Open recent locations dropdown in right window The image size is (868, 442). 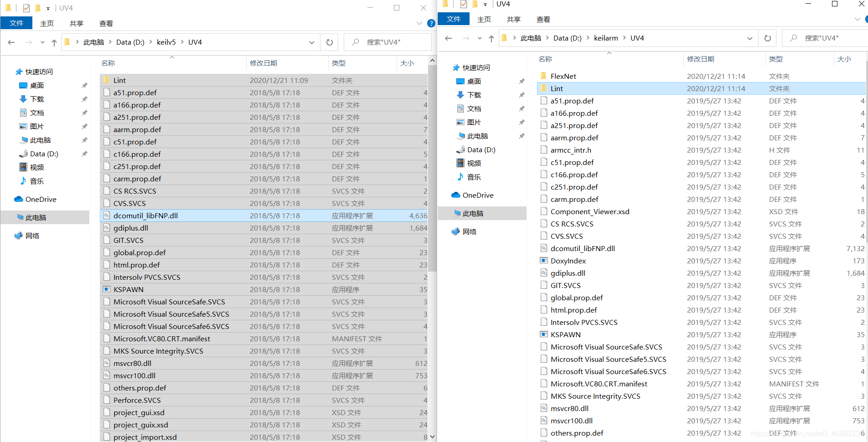(480, 38)
